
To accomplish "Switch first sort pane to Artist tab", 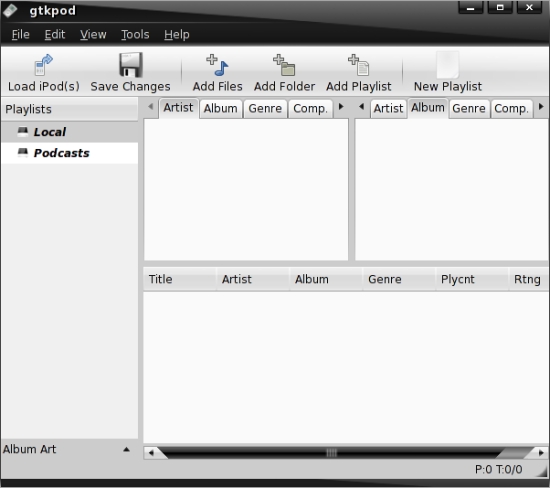I will [178, 108].
